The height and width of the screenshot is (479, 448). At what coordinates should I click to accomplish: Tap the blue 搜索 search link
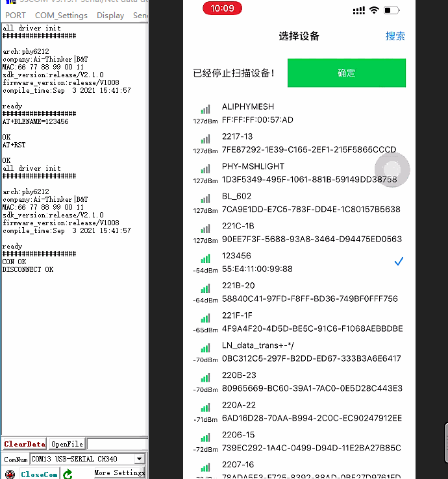click(395, 36)
